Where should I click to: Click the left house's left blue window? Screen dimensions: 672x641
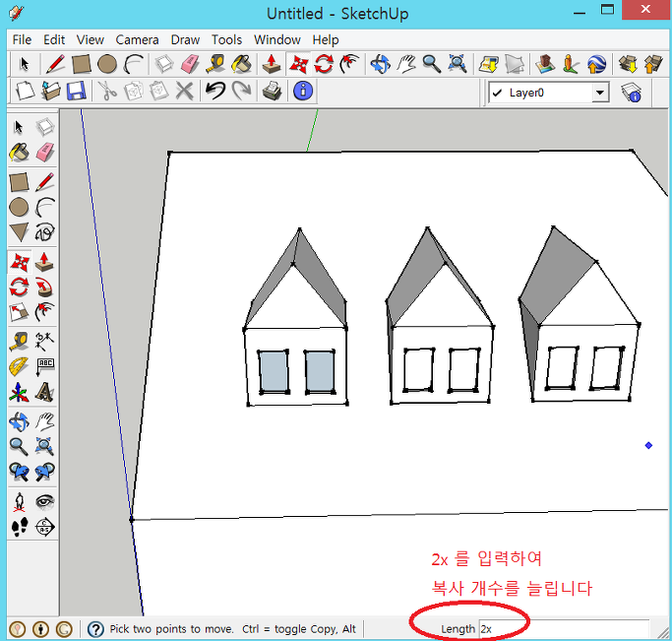point(273,371)
